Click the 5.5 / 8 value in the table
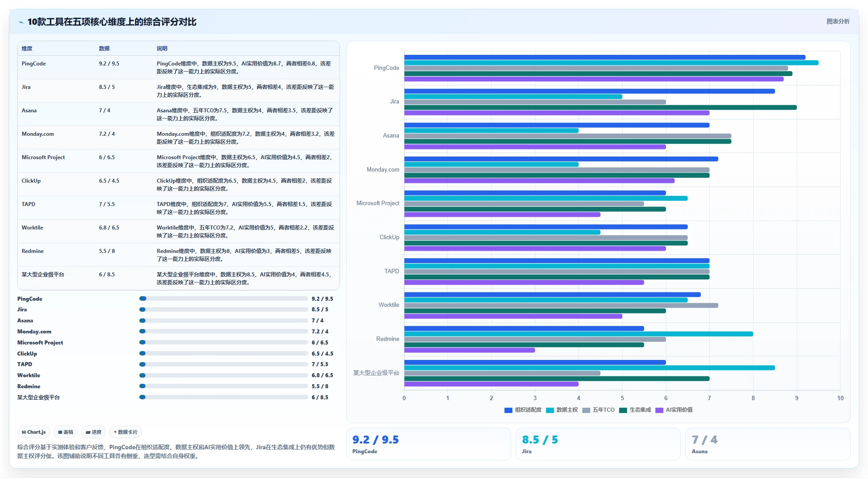The image size is (868, 478). point(107,251)
